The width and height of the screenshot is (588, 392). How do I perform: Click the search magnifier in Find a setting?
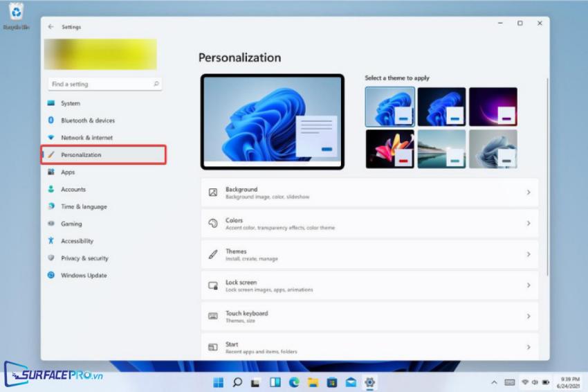156,84
